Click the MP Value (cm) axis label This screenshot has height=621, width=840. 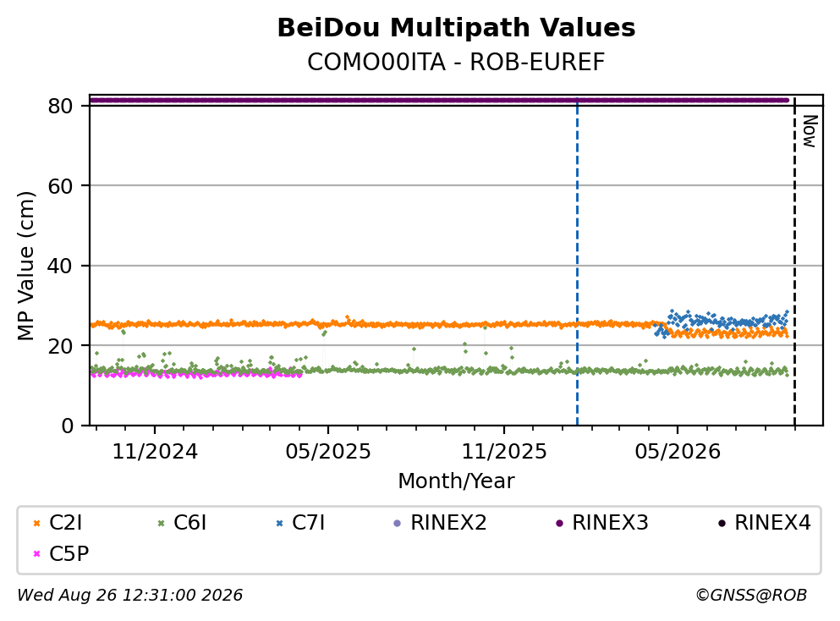[x=25, y=266]
